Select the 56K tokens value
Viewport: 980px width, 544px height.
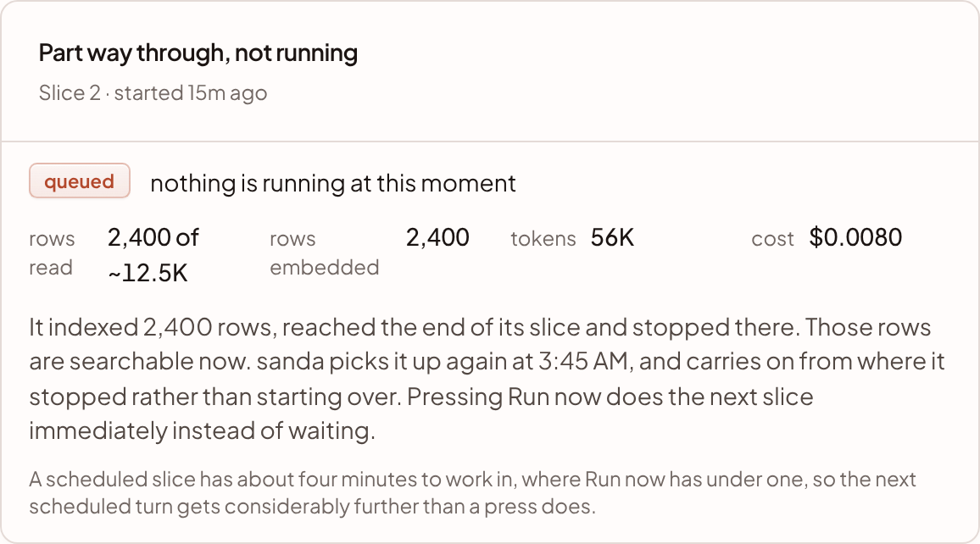pos(612,237)
